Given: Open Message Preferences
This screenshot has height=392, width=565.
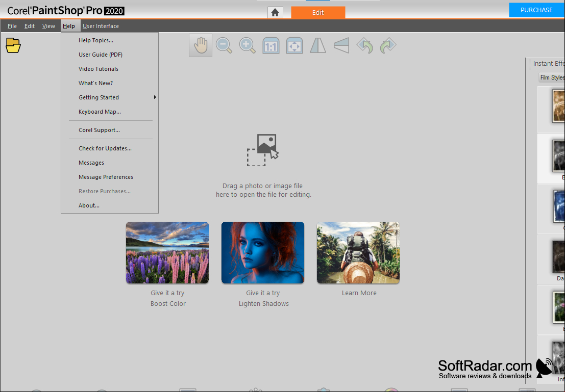Looking at the screenshot, I should pos(110,177).
